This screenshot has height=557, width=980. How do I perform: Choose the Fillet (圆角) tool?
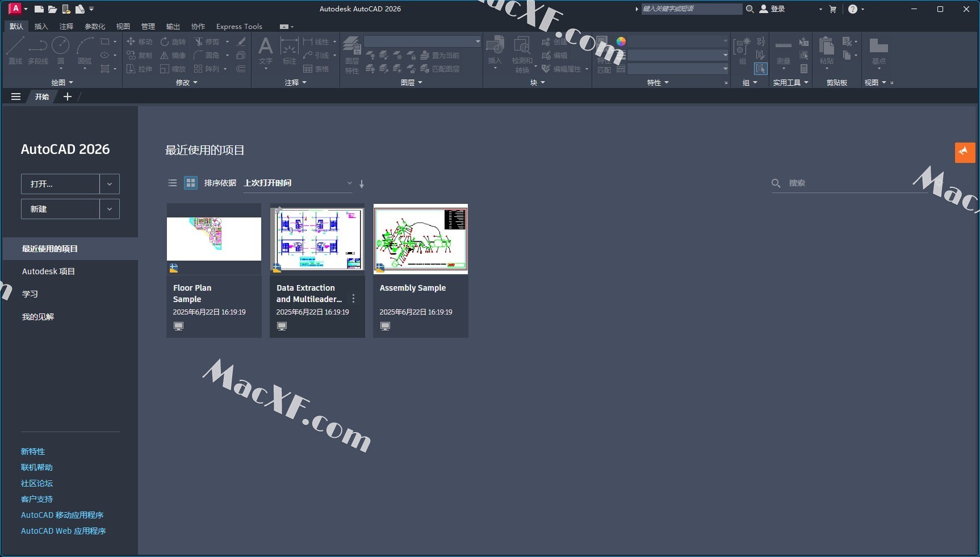[207, 55]
